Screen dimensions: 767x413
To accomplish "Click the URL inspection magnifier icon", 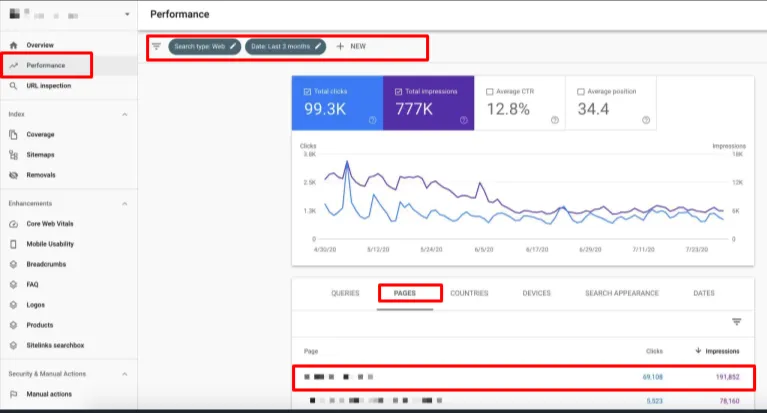I will pyautogui.click(x=14, y=86).
